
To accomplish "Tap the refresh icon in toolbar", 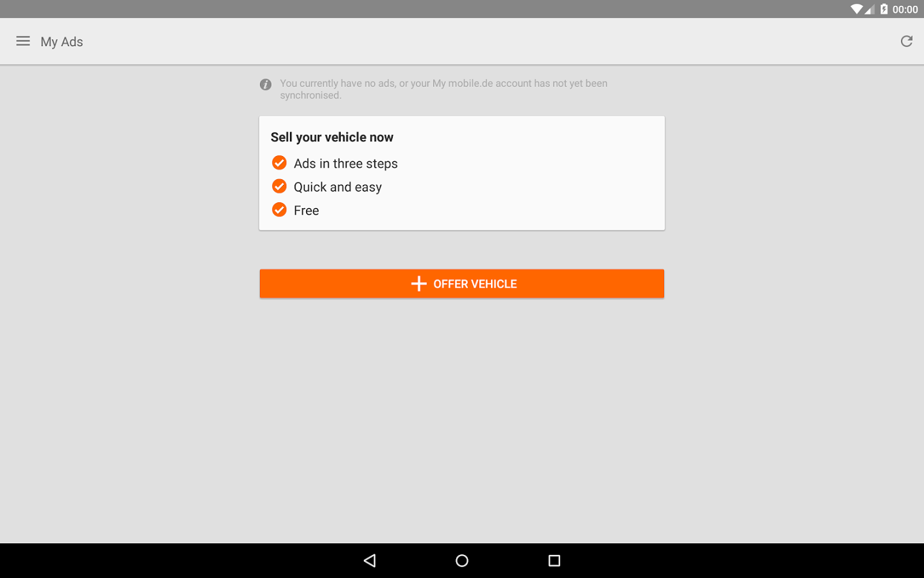I will [906, 41].
